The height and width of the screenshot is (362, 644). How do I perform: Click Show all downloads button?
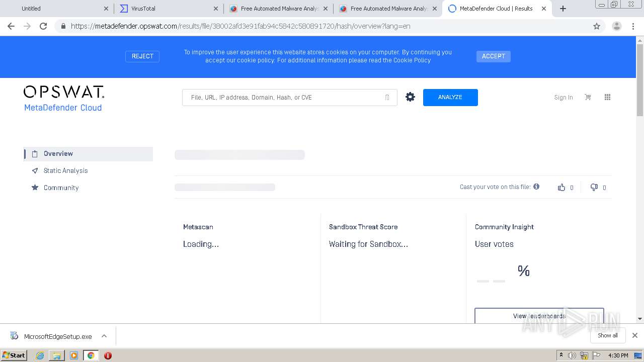tap(608, 335)
